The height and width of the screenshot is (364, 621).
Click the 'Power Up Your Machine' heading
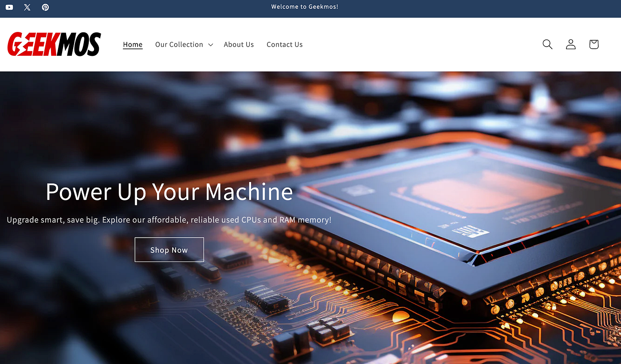coord(169,192)
